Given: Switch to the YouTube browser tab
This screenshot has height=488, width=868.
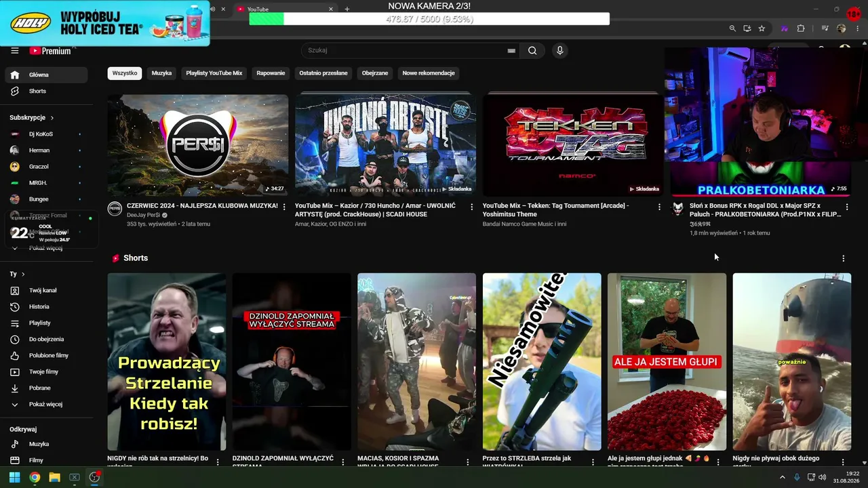Looking at the screenshot, I should click(285, 9).
